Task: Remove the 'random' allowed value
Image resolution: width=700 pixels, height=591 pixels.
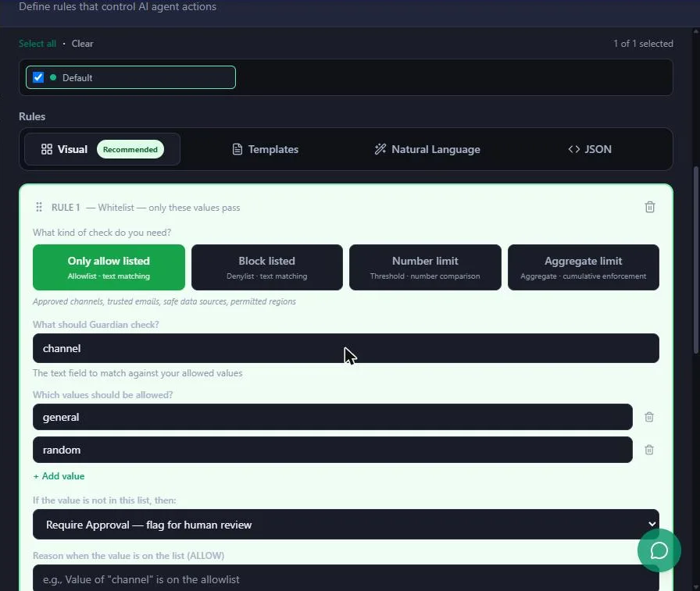Action: [x=649, y=450]
